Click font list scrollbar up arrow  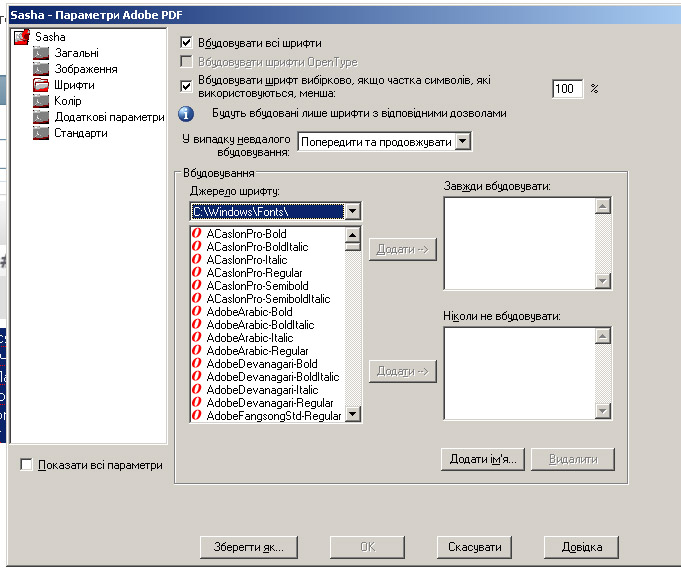point(353,234)
